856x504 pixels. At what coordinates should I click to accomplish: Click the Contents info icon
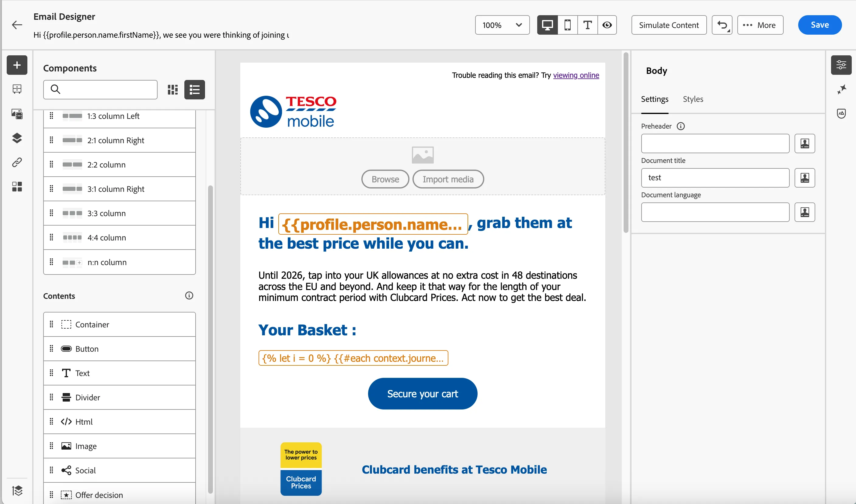(189, 295)
